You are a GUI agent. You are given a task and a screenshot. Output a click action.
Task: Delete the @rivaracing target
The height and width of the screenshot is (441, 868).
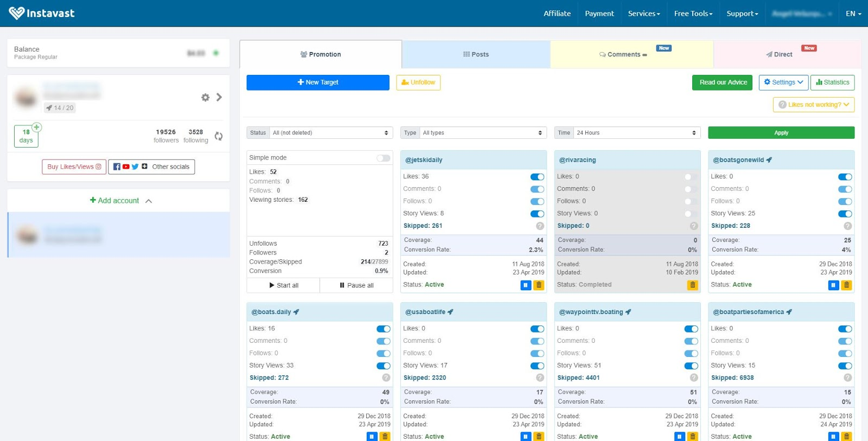(x=693, y=285)
